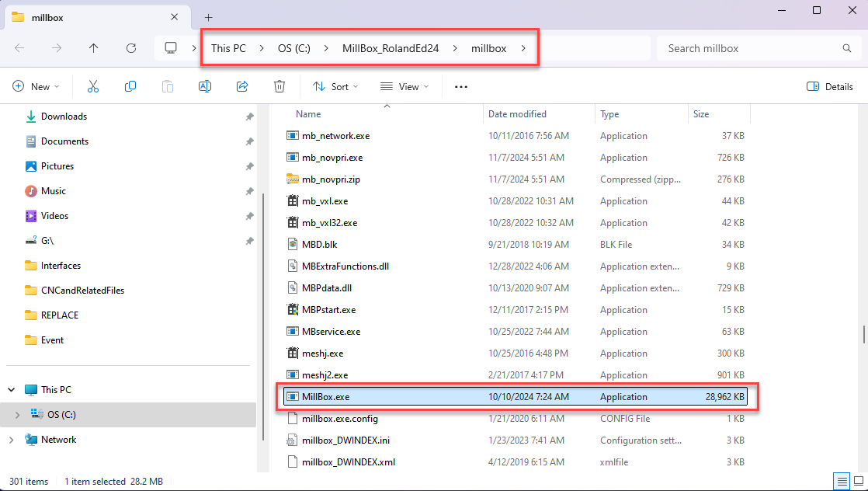Click OS (C:) breadcrumb in address bar
Screen dimensions: 868x491
click(x=294, y=48)
